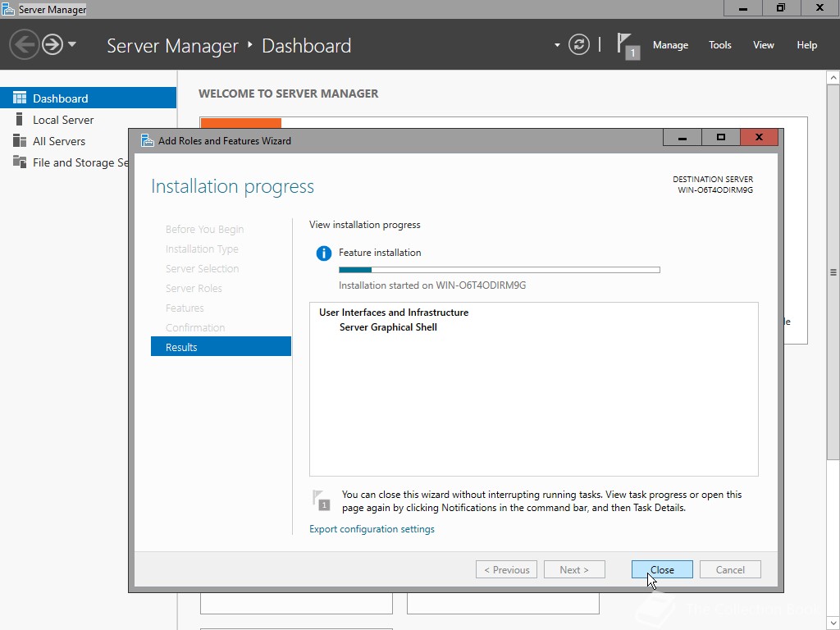This screenshot has width=840, height=630.
Task: Click the File and Storage Services icon
Action: point(20,162)
